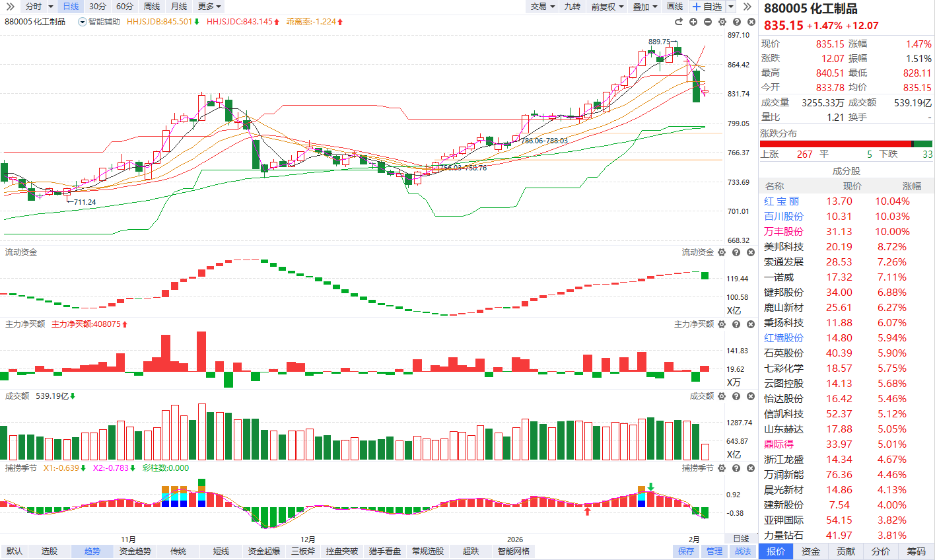Select the 资金趋势 template tab

(135, 551)
